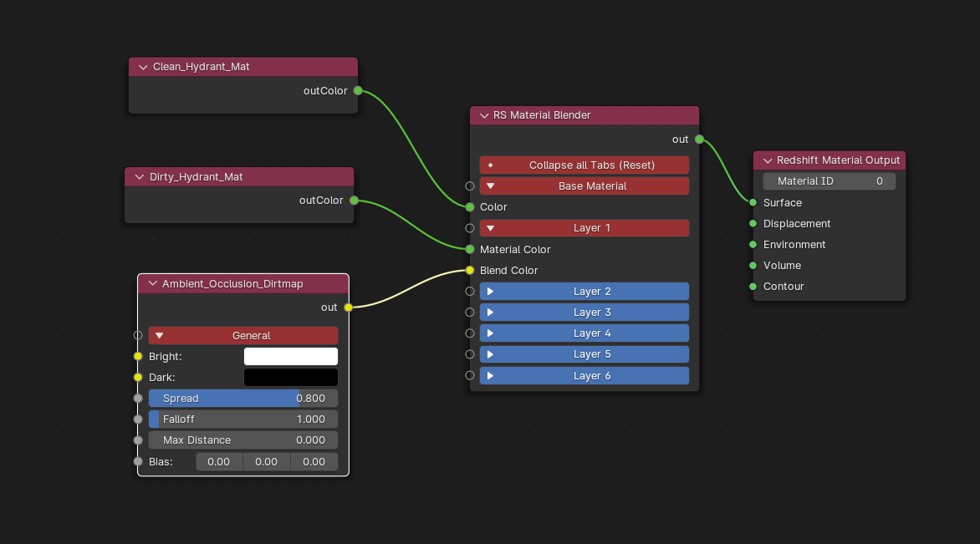980x544 pixels.
Task: Click the Bright input socket
Action: click(x=138, y=357)
